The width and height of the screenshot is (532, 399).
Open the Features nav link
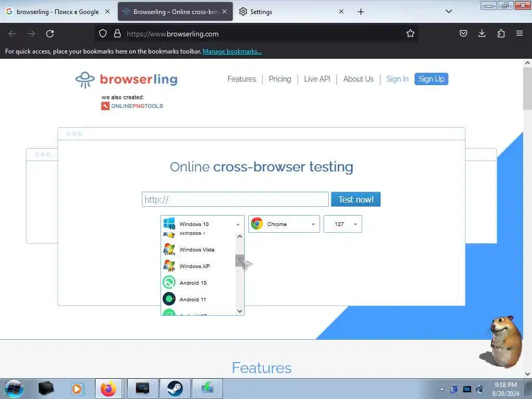(x=242, y=79)
